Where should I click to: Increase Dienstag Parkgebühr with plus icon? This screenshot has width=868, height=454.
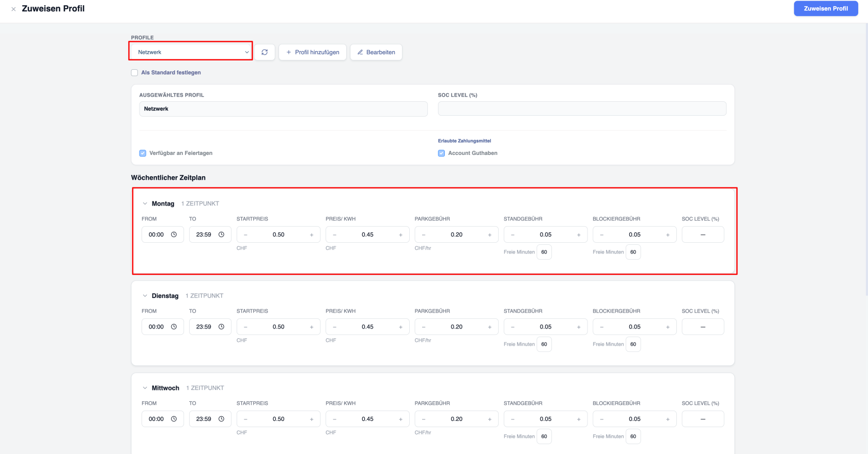pyautogui.click(x=490, y=327)
